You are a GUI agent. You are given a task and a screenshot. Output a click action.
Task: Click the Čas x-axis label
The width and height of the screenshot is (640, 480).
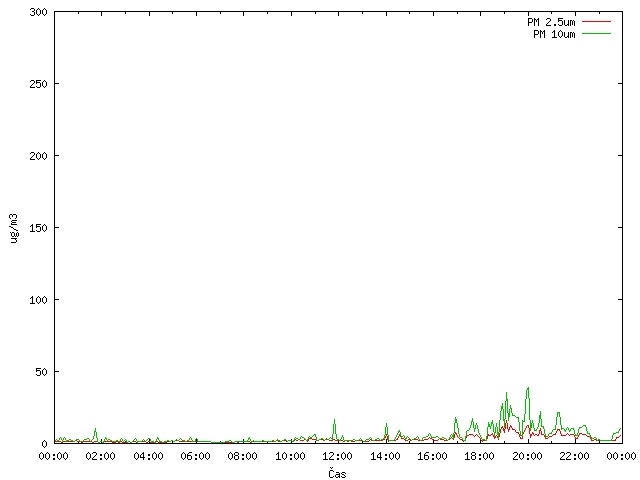pos(337,473)
